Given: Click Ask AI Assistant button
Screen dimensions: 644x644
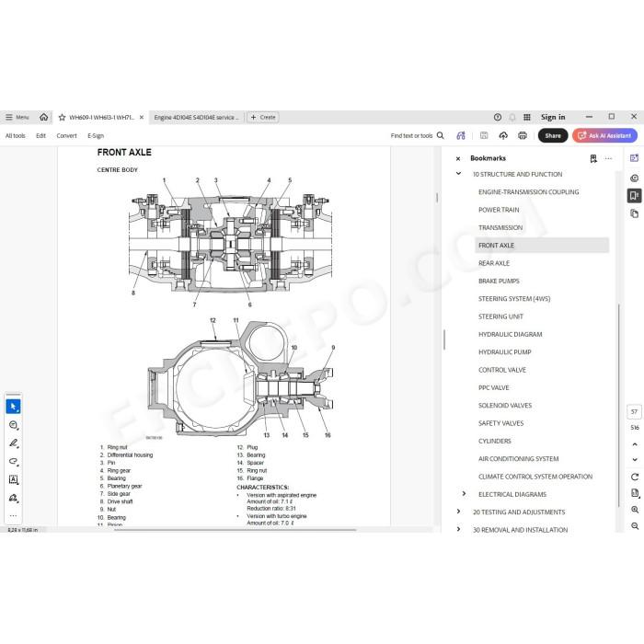Looking at the screenshot, I should [x=604, y=135].
